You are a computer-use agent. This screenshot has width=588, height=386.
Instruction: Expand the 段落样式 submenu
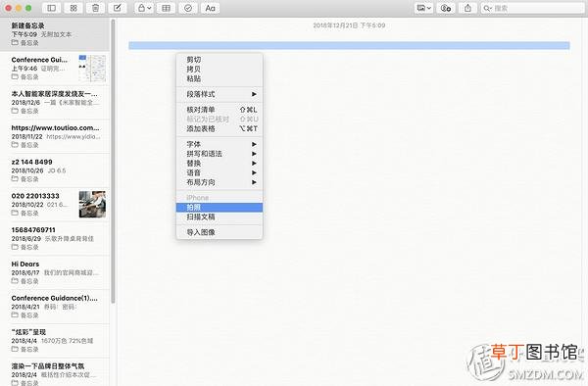pyautogui.click(x=220, y=94)
